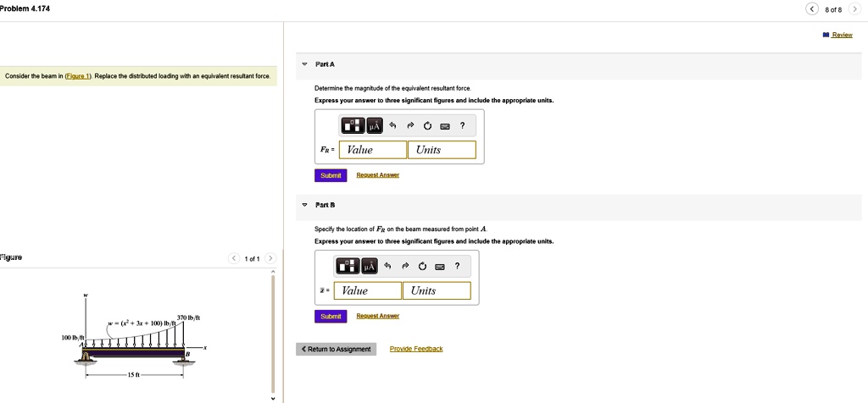Request Answer for Part B
The width and height of the screenshot is (868, 403).
377,316
